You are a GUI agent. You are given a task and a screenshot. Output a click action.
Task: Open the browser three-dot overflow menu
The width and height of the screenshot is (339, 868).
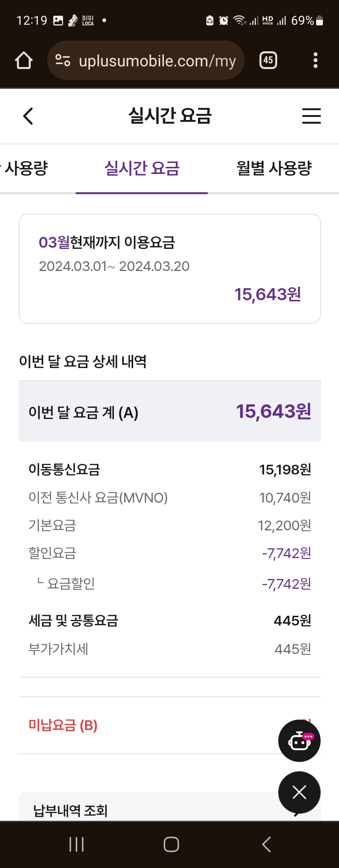315,60
